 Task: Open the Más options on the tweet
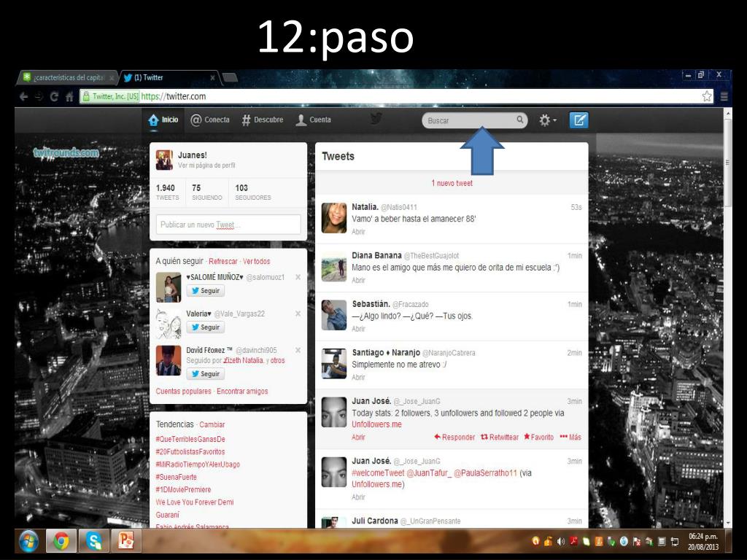[570, 437]
